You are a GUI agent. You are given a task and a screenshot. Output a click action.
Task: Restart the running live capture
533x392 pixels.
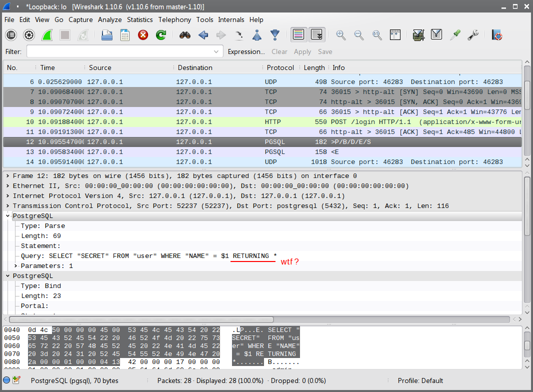click(x=83, y=34)
